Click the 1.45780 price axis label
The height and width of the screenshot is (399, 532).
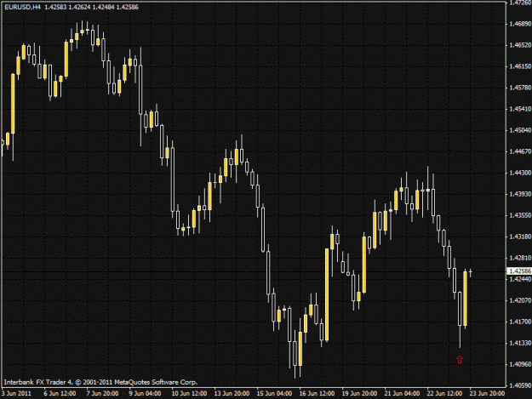pos(520,88)
